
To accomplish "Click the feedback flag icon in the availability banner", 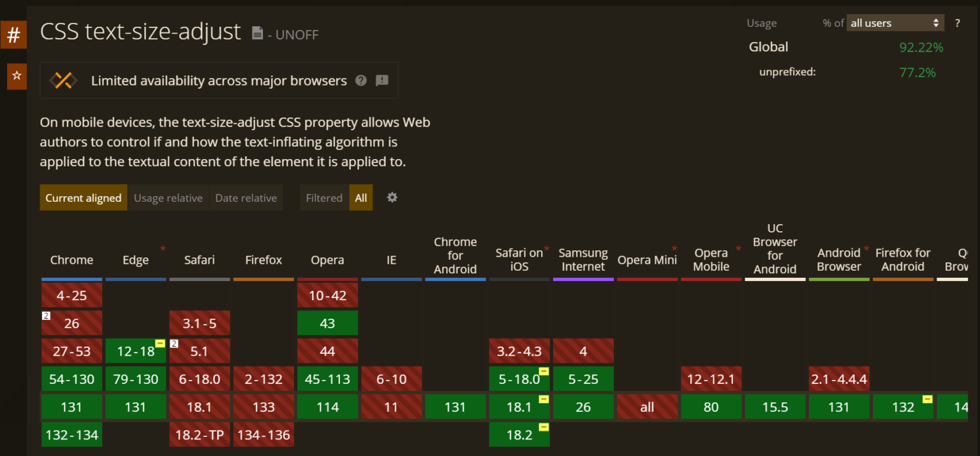I will pyautogui.click(x=382, y=80).
